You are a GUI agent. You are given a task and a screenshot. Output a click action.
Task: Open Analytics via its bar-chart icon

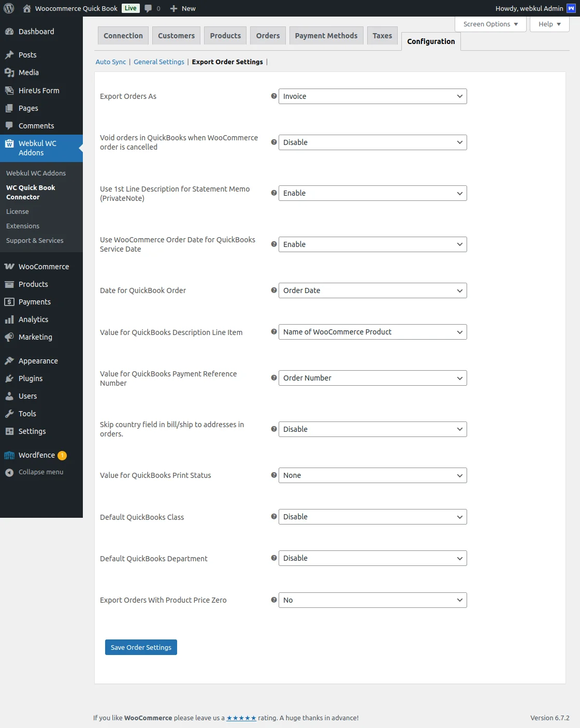[x=10, y=319]
